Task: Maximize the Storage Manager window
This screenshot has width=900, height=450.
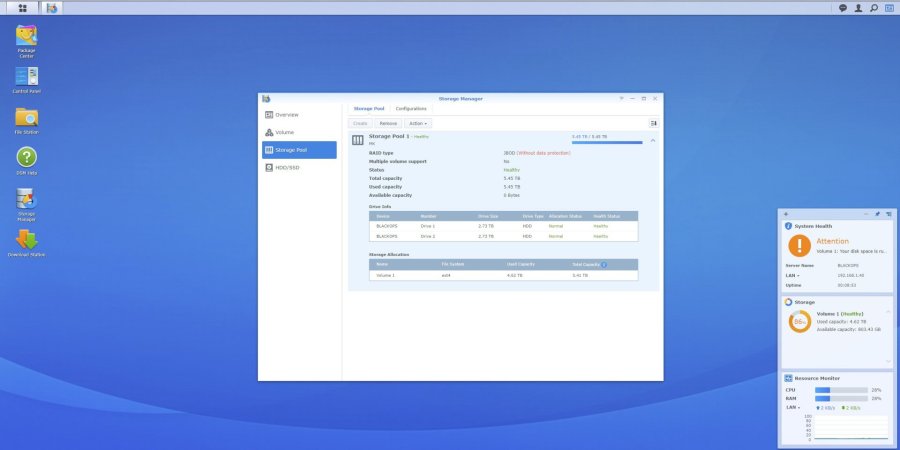Action: pos(643,99)
